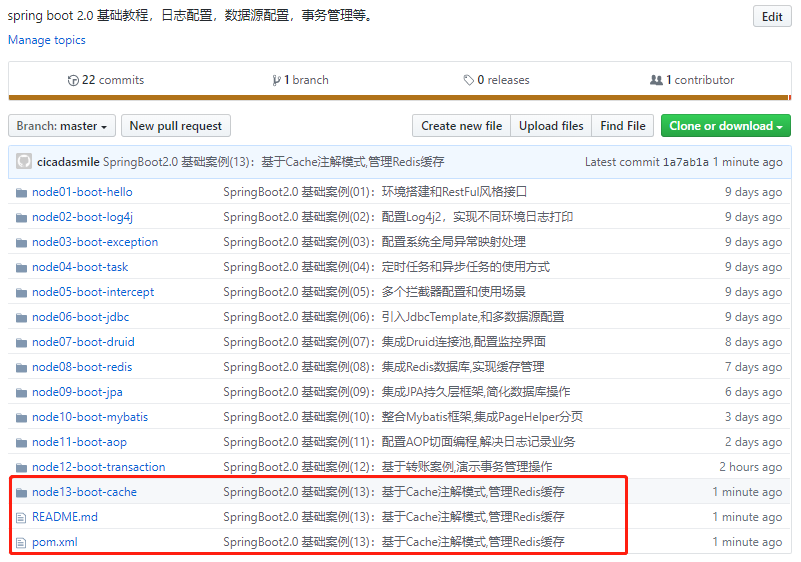This screenshot has height=562, width=801.
Task: Open the node05-boot-intercept folder
Action: (x=93, y=292)
